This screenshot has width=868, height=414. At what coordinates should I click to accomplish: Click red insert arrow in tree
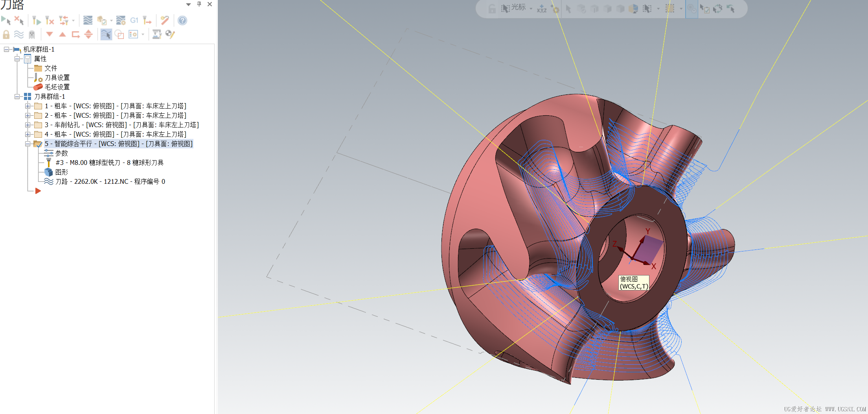[38, 191]
